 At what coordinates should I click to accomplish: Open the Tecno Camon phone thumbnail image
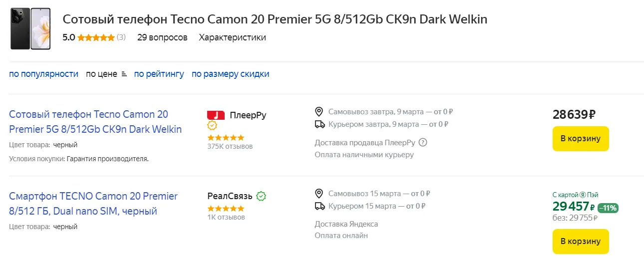30,28
